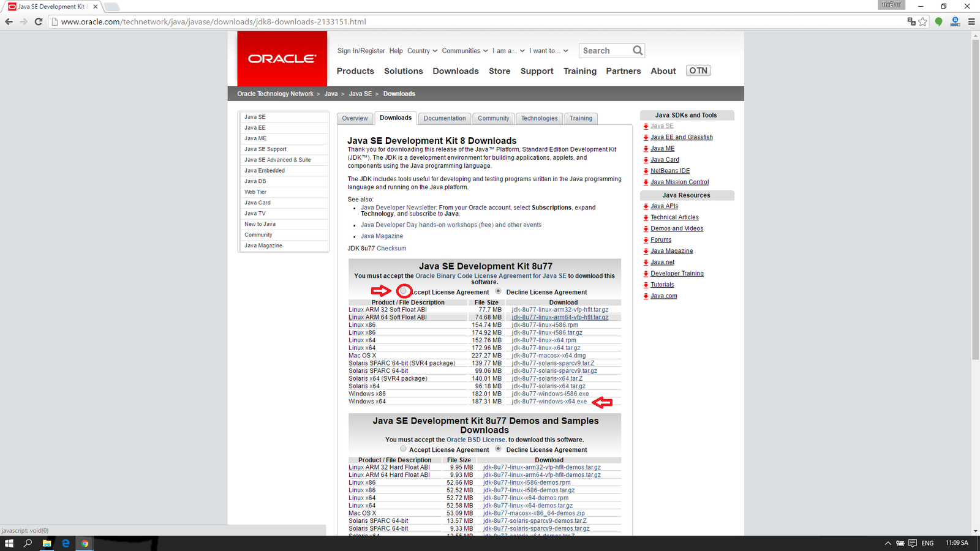Close the Java SE Development Kit tab
Screen dimensions: 980x551
click(95, 7)
